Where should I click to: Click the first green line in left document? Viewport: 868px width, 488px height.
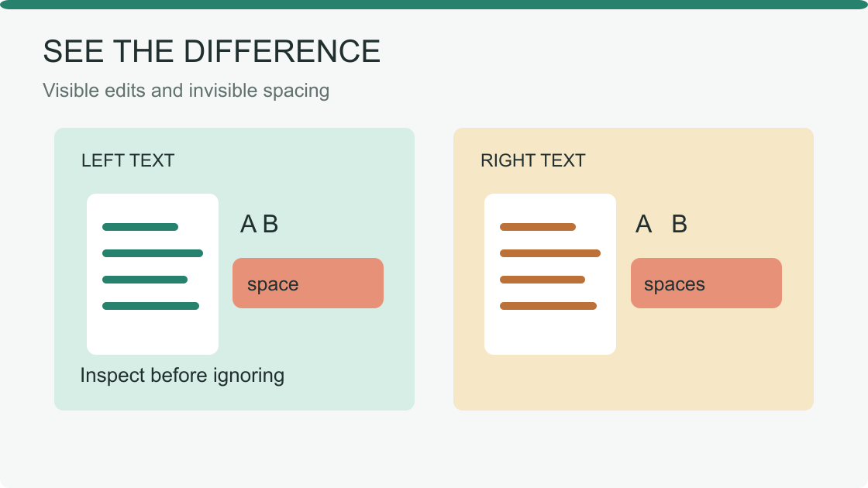140,227
